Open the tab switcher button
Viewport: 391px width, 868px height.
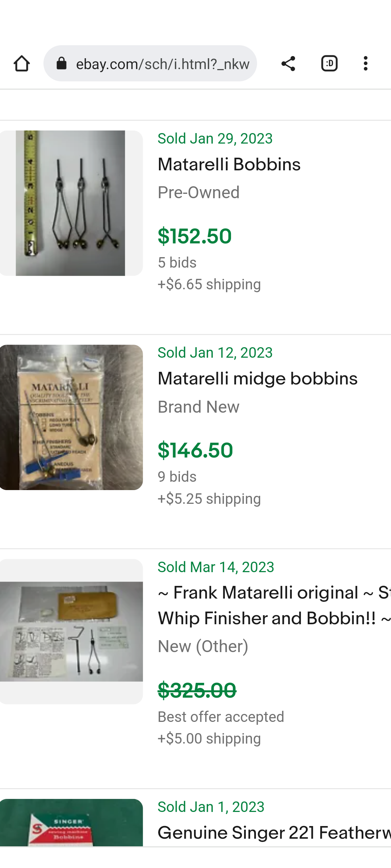coord(329,64)
